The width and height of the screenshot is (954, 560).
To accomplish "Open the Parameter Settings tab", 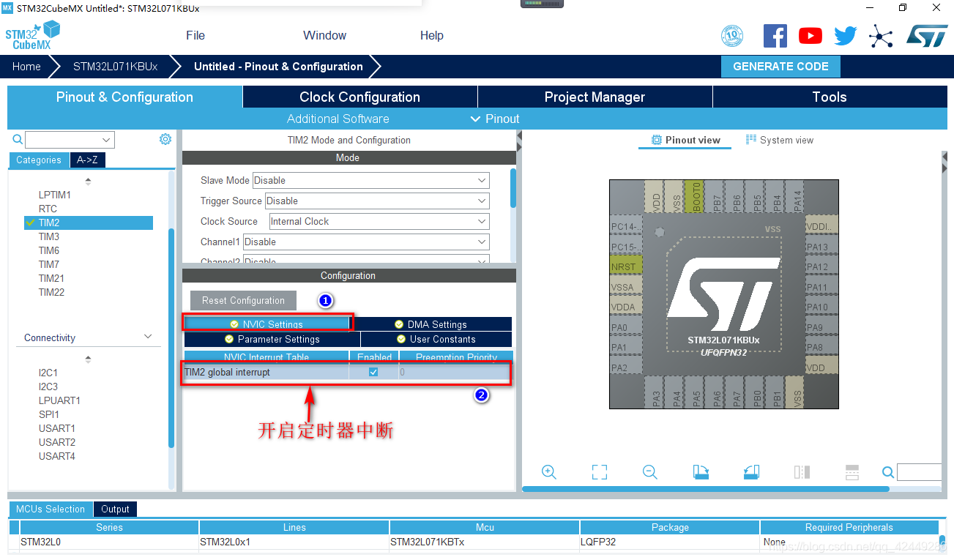I will click(272, 339).
